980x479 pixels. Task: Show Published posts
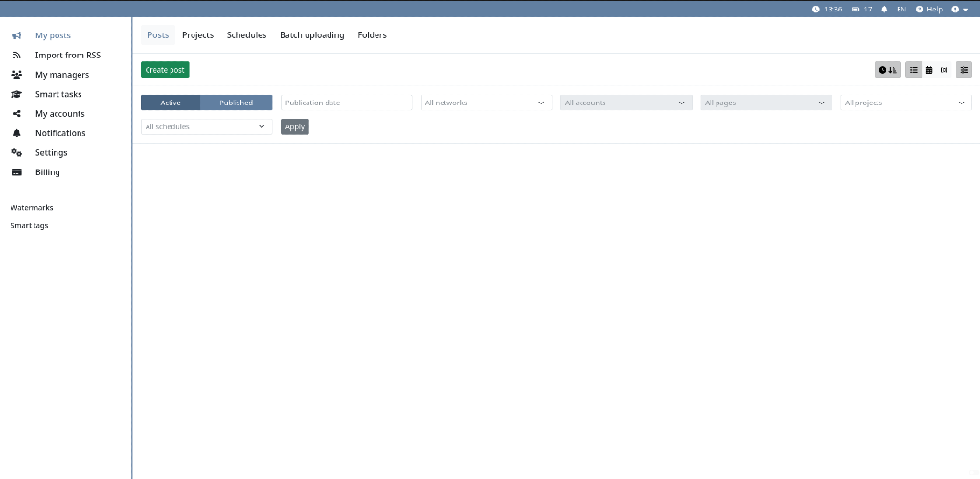(x=237, y=103)
